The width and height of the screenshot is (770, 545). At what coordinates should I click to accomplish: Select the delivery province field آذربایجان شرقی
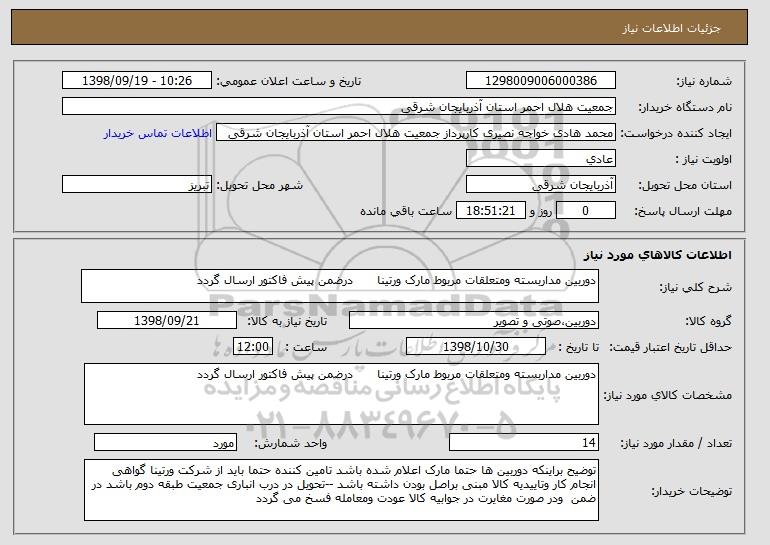click(541, 185)
